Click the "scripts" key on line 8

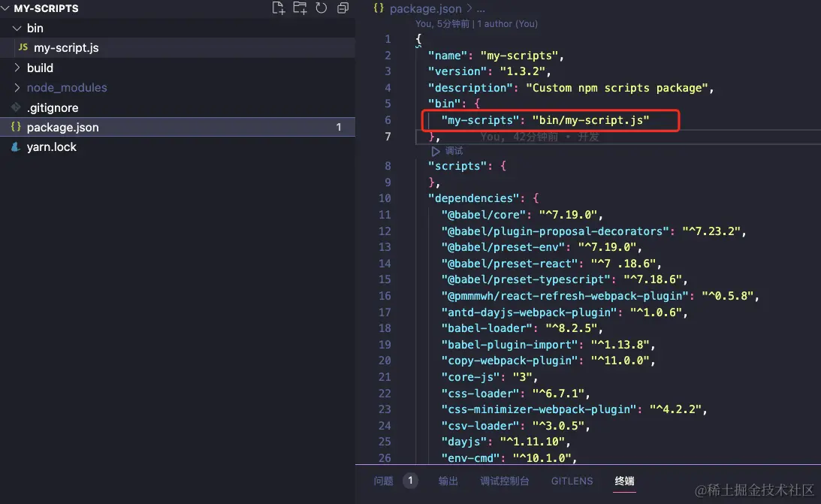pos(457,166)
